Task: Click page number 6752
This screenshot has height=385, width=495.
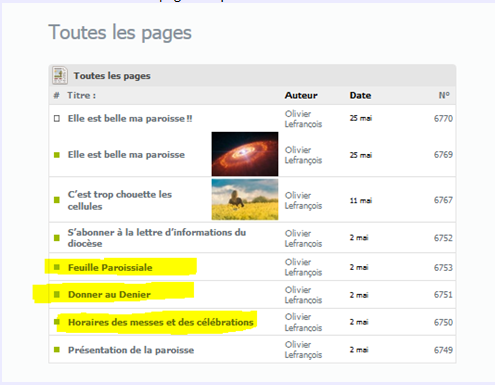Action: coord(443,238)
